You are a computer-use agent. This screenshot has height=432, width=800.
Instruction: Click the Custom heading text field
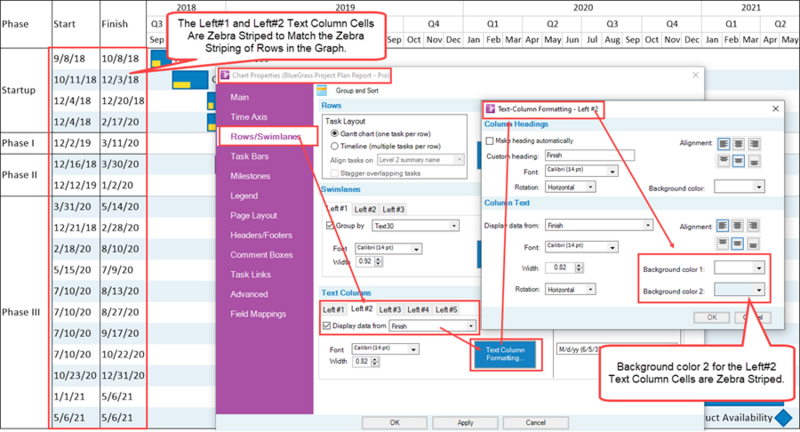pyautogui.click(x=589, y=155)
